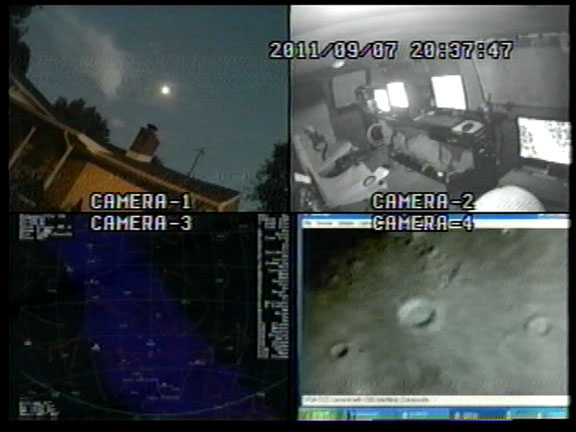Screen dimensions: 576x432
Task: Click the date and time overlay
Action: [391, 50]
